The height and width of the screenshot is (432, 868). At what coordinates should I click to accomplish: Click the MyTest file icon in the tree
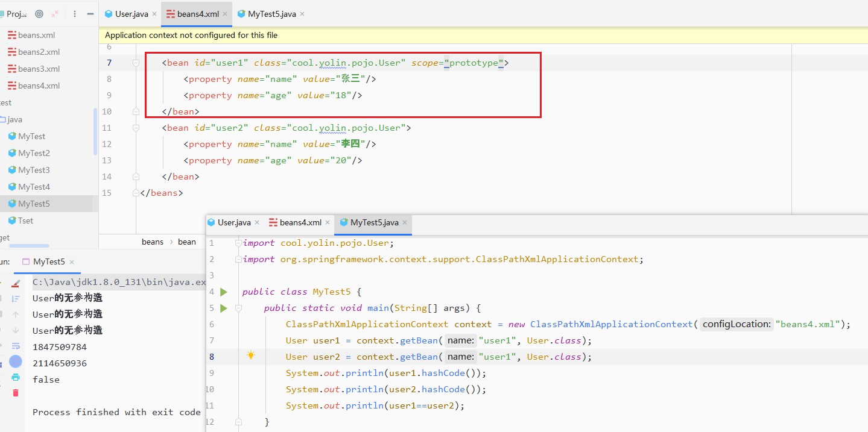tap(12, 136)
